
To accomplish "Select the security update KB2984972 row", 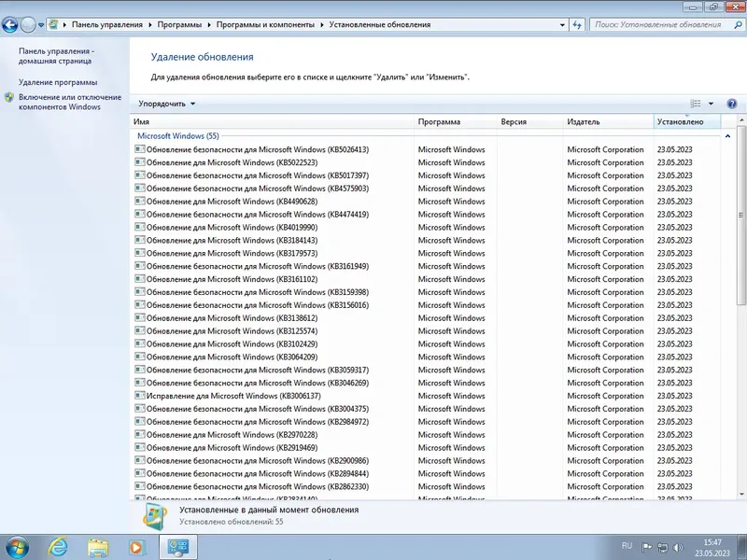I will click(425, 422).
